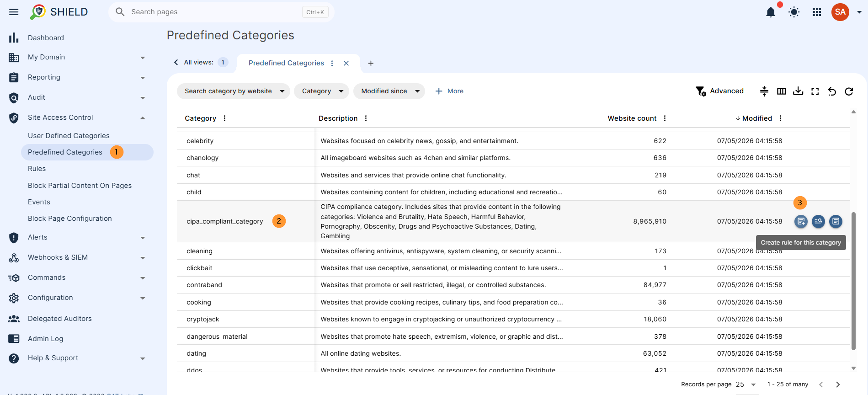
Task: Reset table settings with undo icon
Action: pos(832,91)
